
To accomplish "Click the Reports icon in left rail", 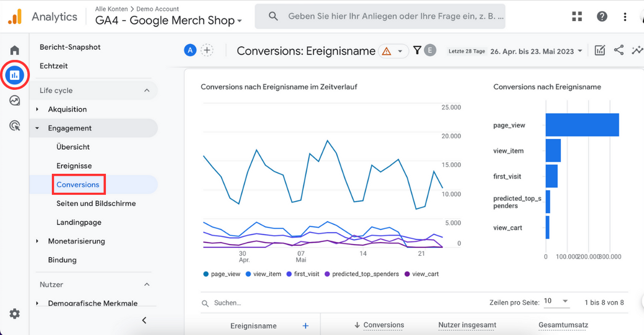I will coord(15,75).
